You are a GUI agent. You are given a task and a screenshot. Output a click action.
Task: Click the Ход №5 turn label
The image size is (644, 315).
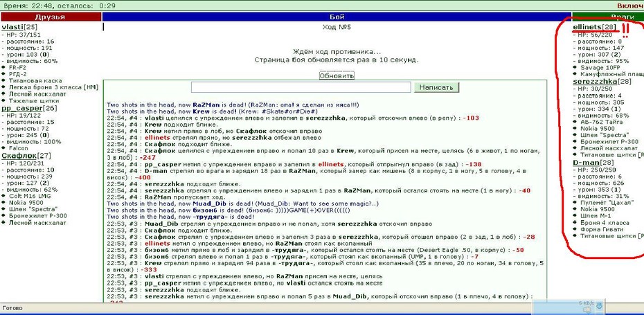click(x=337, y=28)
